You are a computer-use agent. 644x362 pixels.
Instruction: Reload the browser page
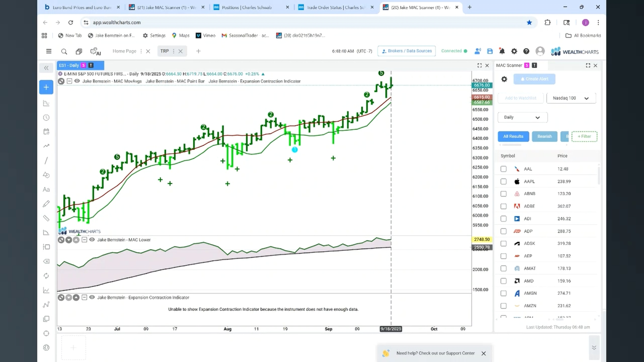(70, 22)
